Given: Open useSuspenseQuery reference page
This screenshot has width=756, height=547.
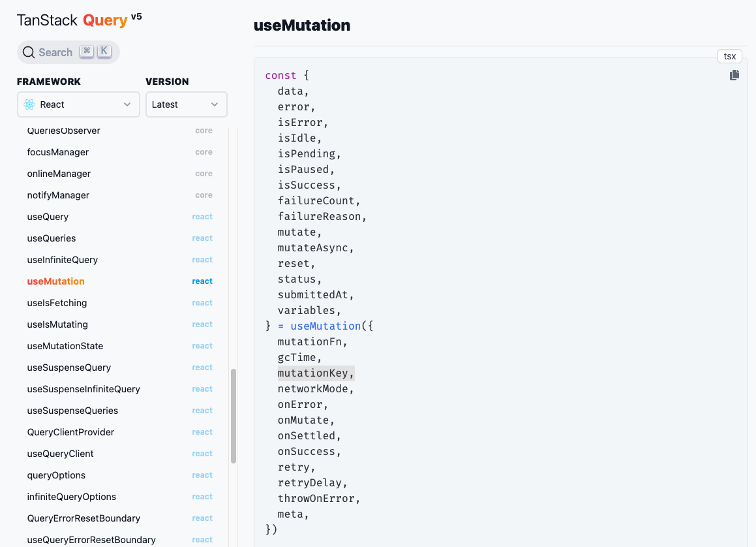Looking at the screenshot, I should pos(69,367).
